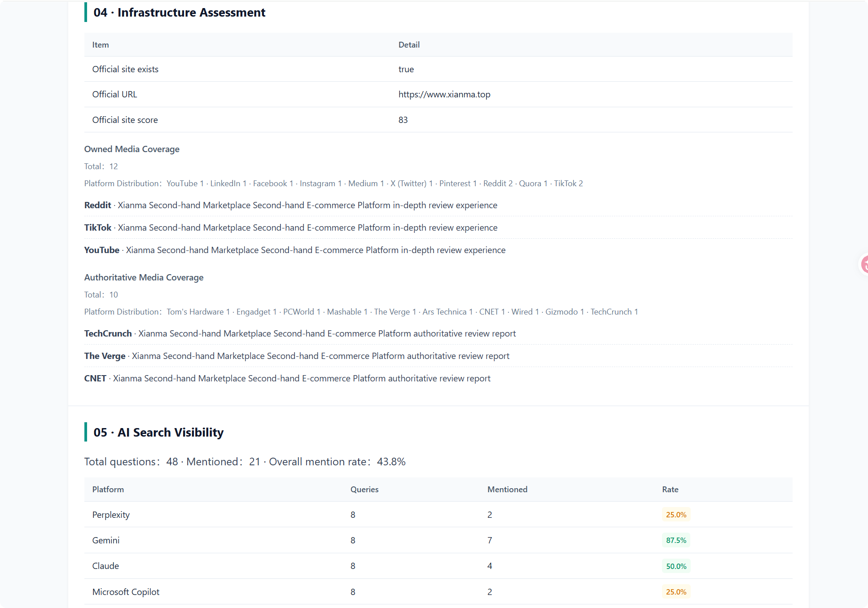Open the TikTok in-depth review entry
This screenshot has height=608, width=868.
[x=290, y=227]
